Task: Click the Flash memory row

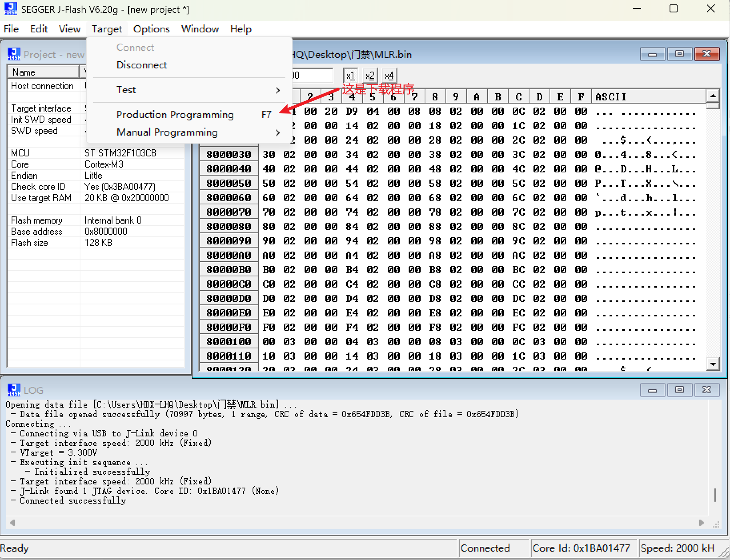Action: tap(95, 220)
